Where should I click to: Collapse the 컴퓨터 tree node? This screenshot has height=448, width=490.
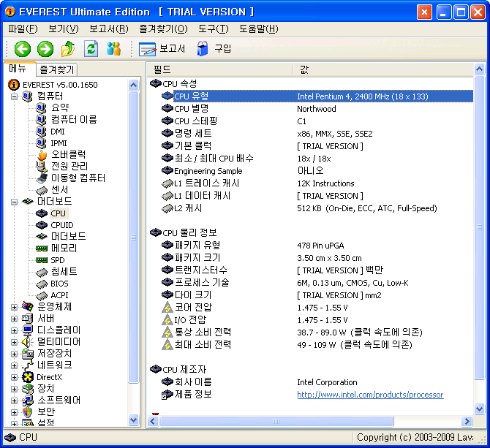(x=14, y=96)
